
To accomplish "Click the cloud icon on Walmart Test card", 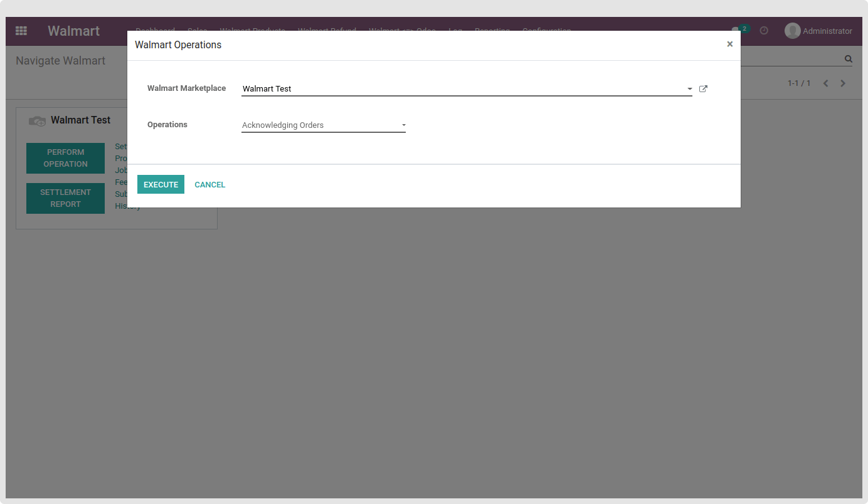I will click(x=37, y=121).
